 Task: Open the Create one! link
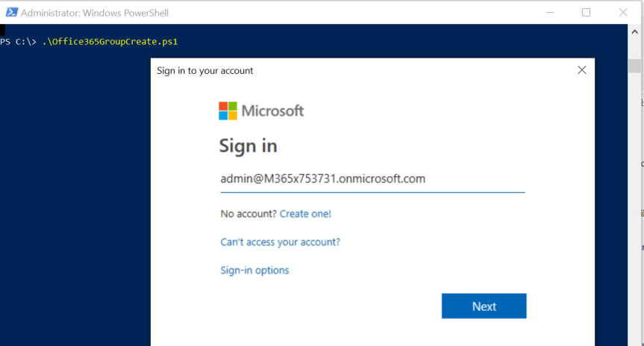[305, 214]
